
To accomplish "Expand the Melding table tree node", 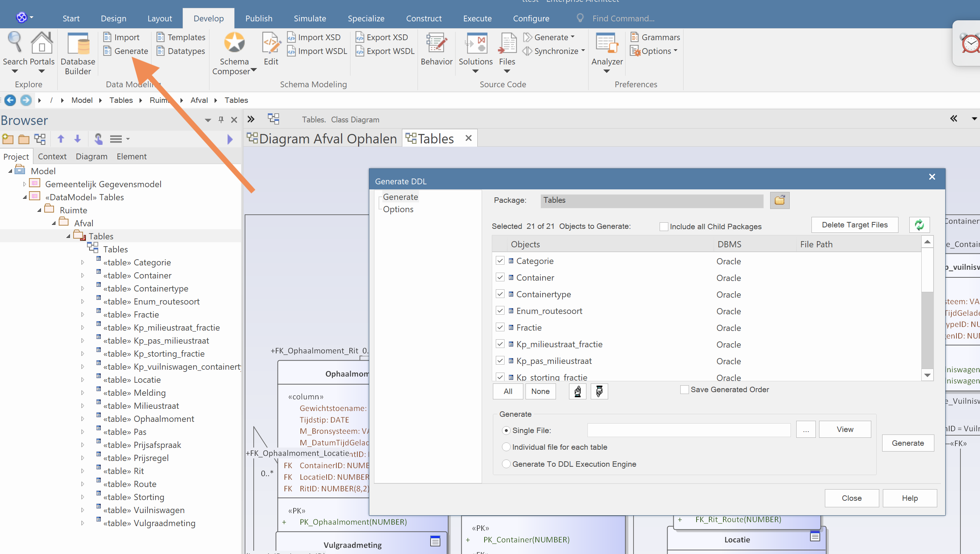I will (x=83, y=393).
